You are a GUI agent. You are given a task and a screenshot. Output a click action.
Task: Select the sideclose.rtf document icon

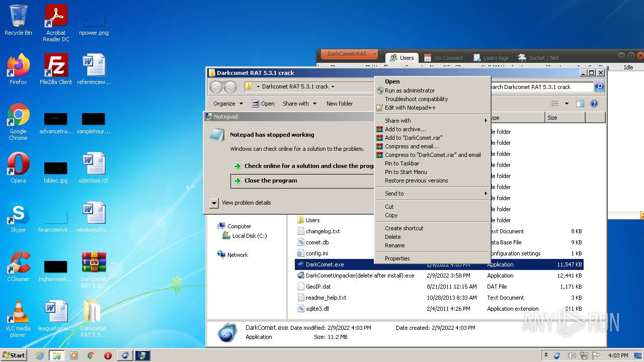(94, 168)
